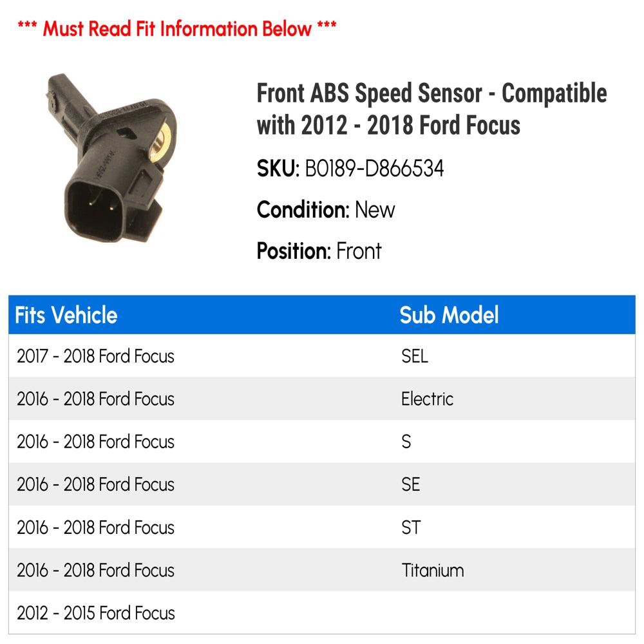Click the Condition: New line

[x=326, y=210]
